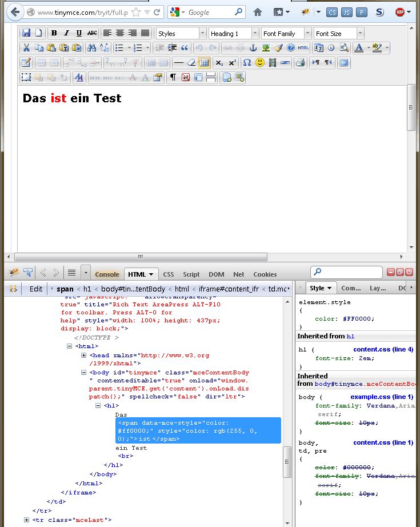
Task: Insert an emoticon via smiley icon
Action: point(260,62)
